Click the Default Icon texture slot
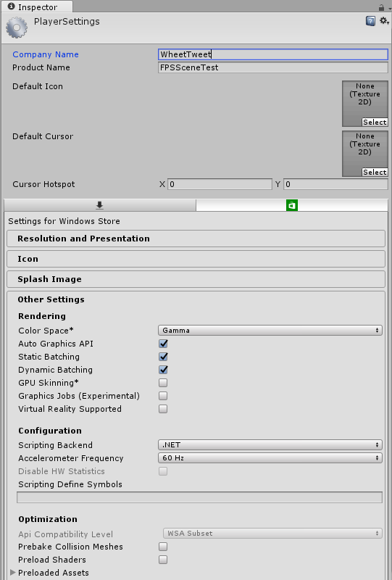 pyautogui.click(x=365, y=104)
